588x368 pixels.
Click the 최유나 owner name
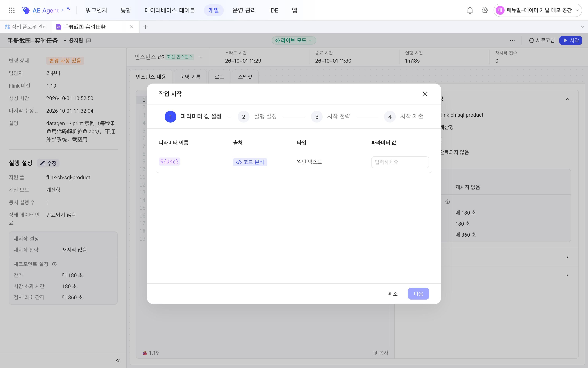pyautogui.click(x=53, y=73)
